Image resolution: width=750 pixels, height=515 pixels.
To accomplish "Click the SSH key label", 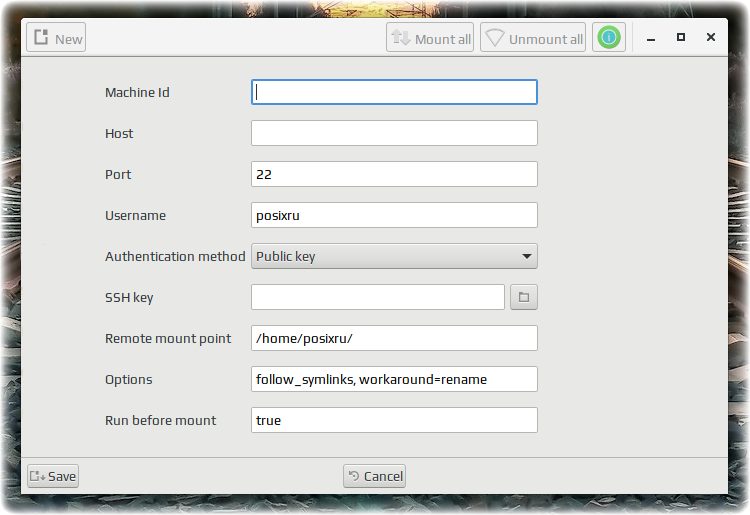I will tap(129, 297).
